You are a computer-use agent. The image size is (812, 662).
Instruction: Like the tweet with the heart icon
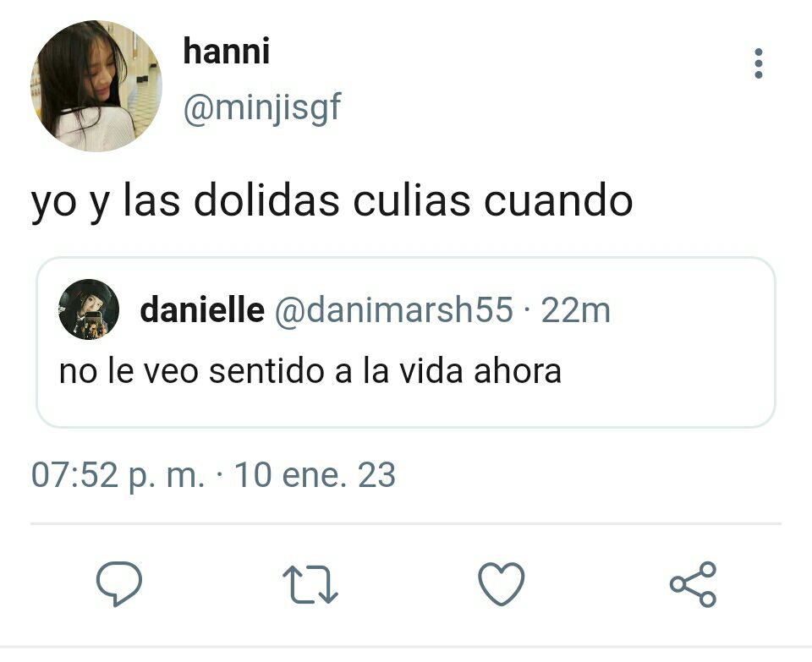(501, 583)
